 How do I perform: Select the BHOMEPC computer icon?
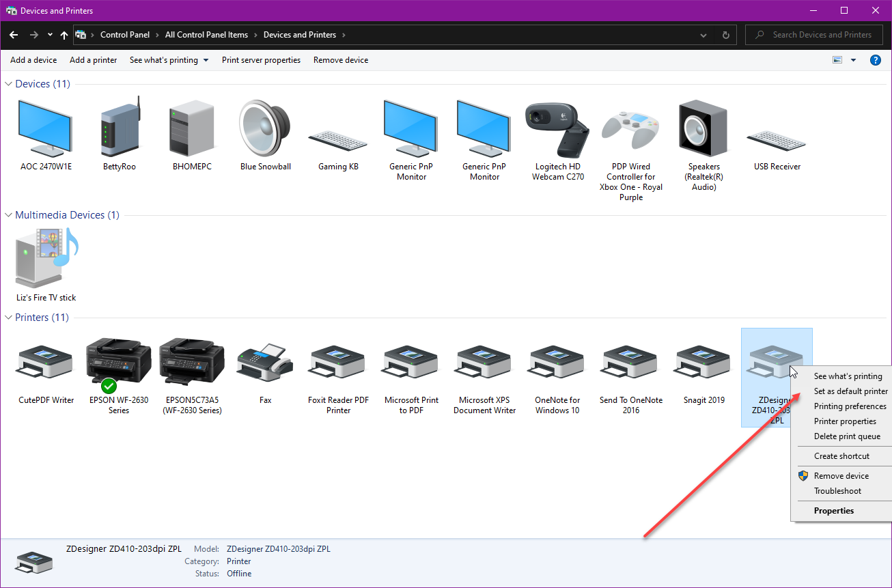point(192,134)
